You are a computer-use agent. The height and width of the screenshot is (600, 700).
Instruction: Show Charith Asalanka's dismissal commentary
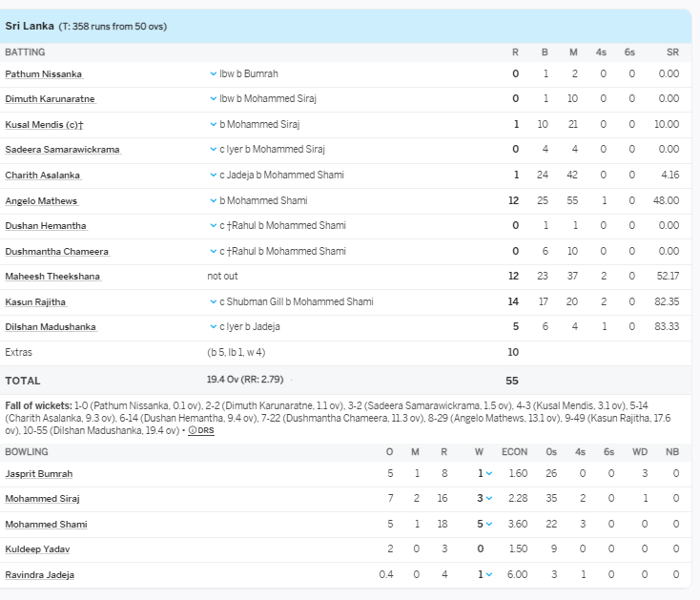tap(213, 176)
